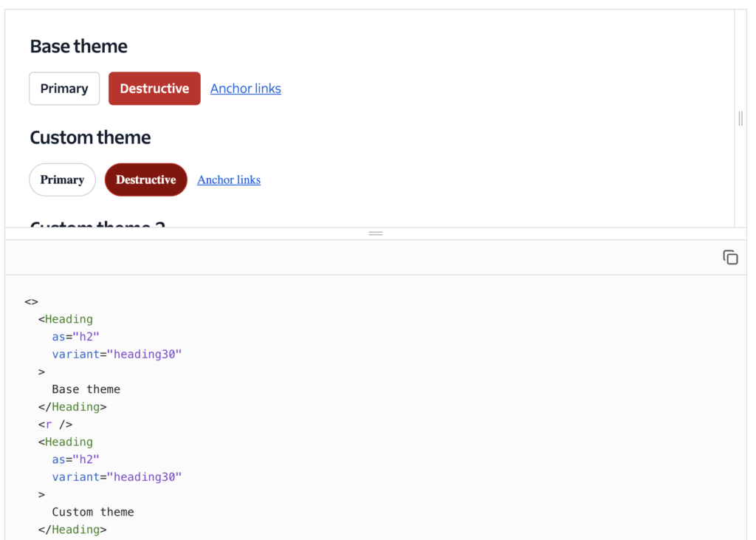Screen dimensions: 756x540
Task: Open the Anchor links link in Custom theme
Action: click(228, 180)
